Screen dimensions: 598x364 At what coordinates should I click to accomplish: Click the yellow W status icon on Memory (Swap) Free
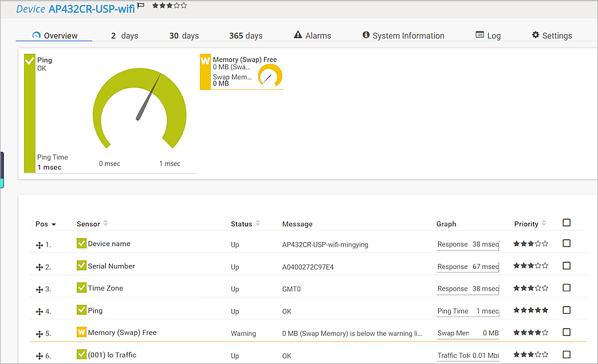pos(206,60)
